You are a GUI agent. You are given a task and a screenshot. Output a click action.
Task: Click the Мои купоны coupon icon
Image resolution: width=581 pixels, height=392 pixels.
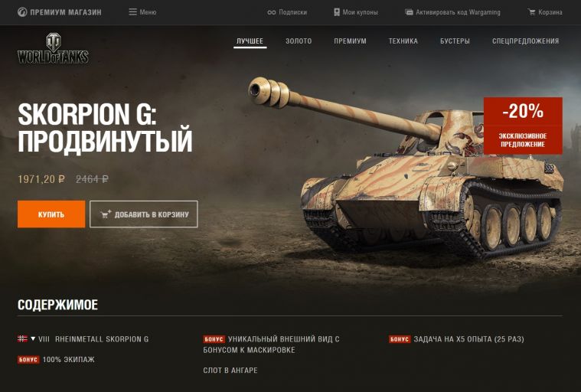(337, 12)
